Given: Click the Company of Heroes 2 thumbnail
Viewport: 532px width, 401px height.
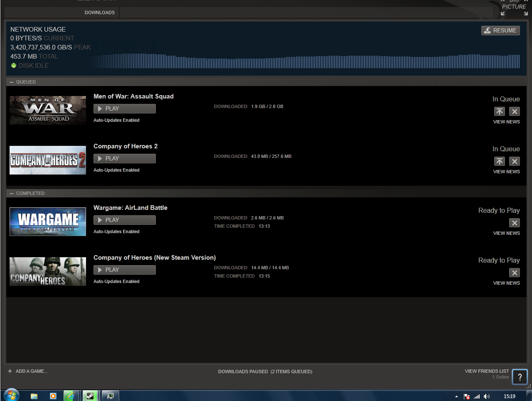Looking at the screenshot, I should (x=48, y=160).
